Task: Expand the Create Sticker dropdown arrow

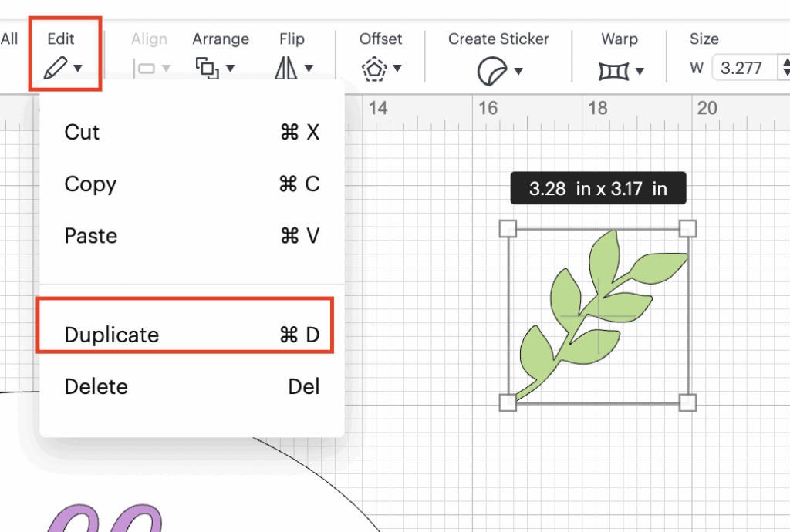Action: point(518,72)
